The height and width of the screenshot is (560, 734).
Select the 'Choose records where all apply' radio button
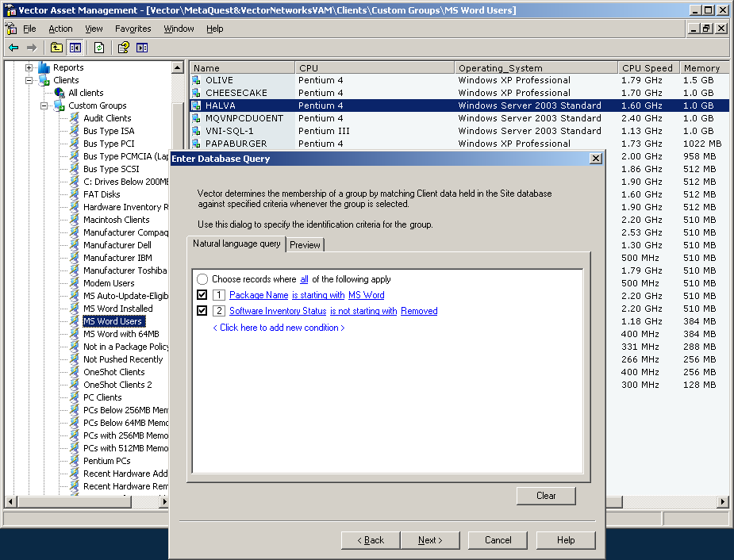click(204, 278)
